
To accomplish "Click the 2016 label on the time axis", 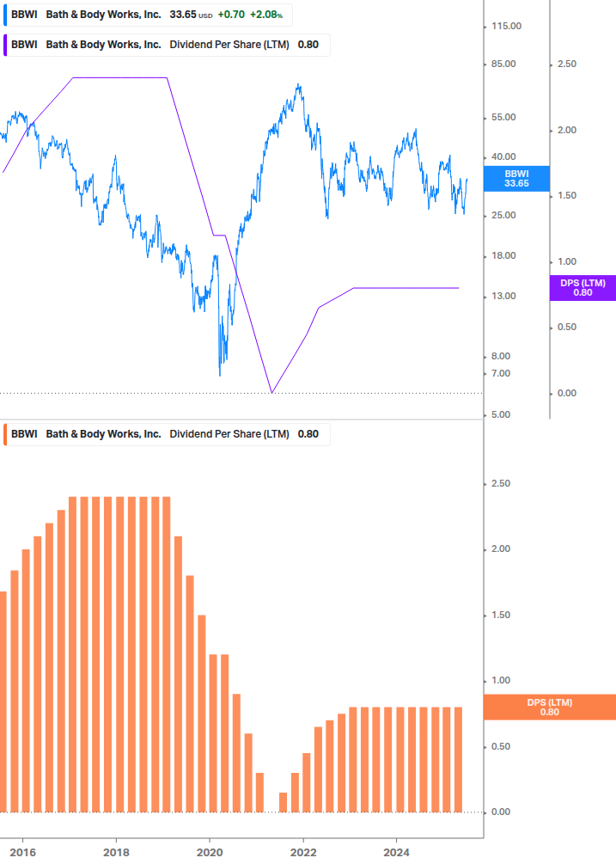I will pyautogui.click(x=23, y=853).
